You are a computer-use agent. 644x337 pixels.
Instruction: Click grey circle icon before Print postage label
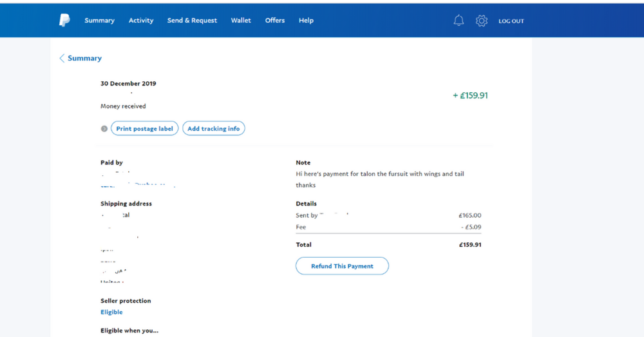[104, 129]
